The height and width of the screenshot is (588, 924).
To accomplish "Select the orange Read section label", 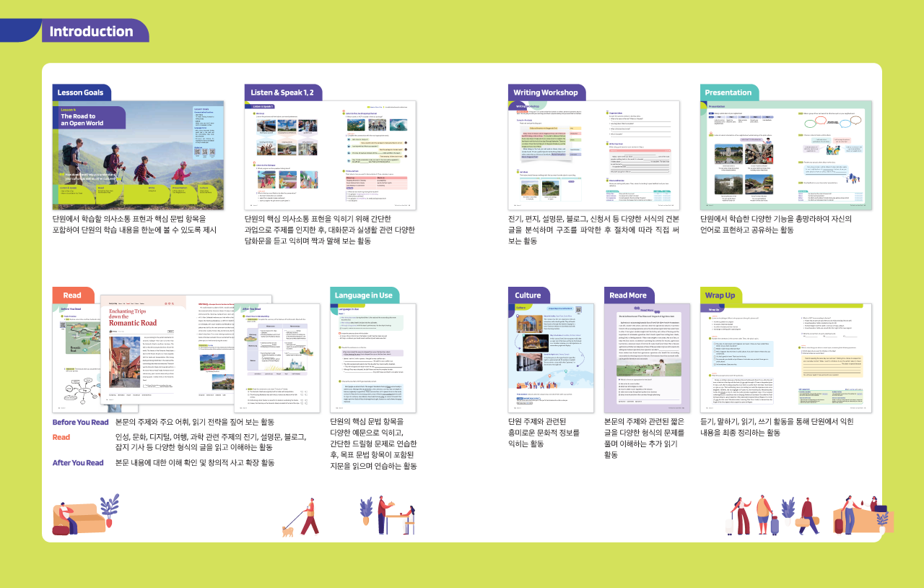I will pyautogui.click(x=72, y=295).
